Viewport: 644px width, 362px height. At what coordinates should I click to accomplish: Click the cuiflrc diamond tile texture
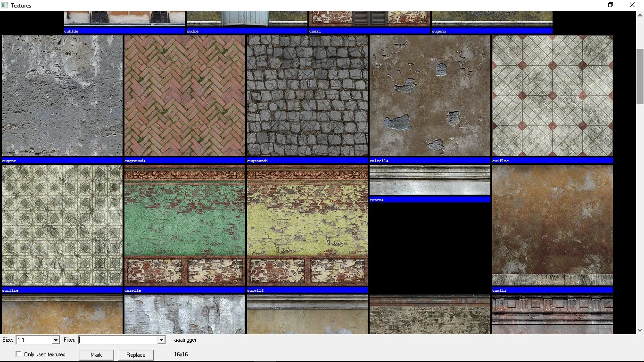553,96
